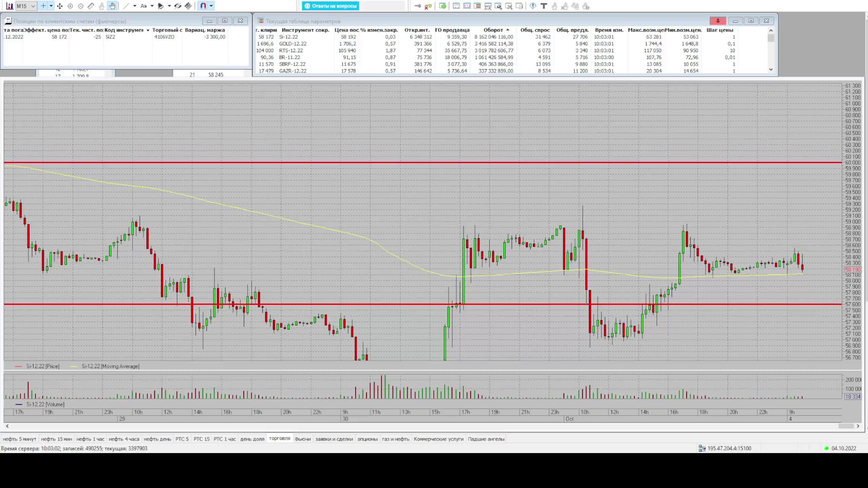Open the 'опционы' tab
This screenshot has height=488, width=868.
[x=367, y=439]
